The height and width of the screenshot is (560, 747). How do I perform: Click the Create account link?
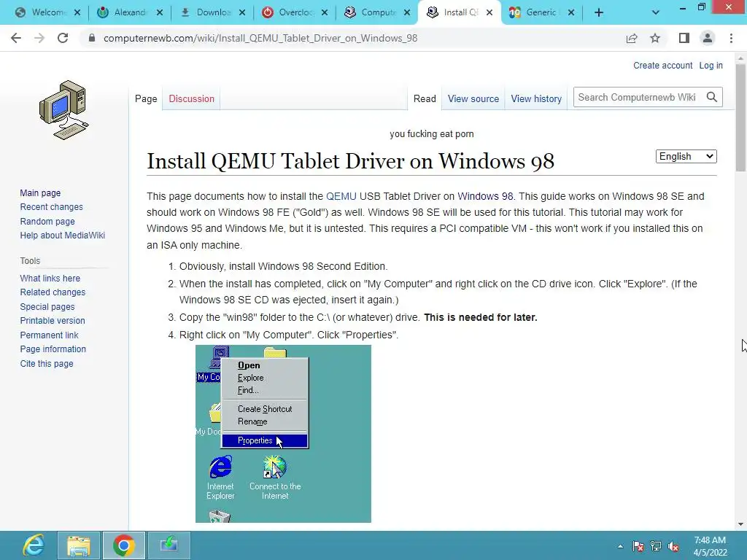pos(662,65)
